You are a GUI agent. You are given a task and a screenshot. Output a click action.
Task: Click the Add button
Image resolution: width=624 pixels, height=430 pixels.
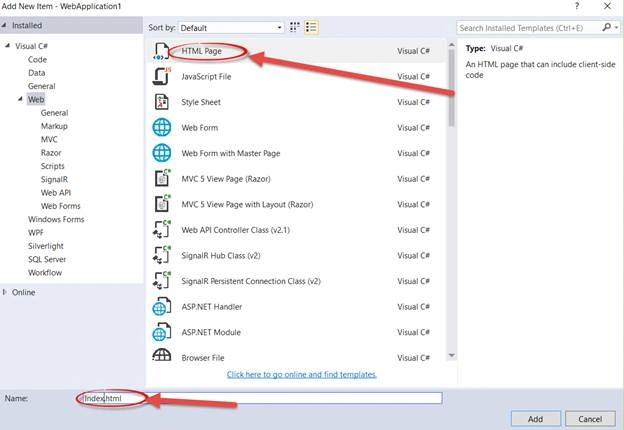[535, 419]
